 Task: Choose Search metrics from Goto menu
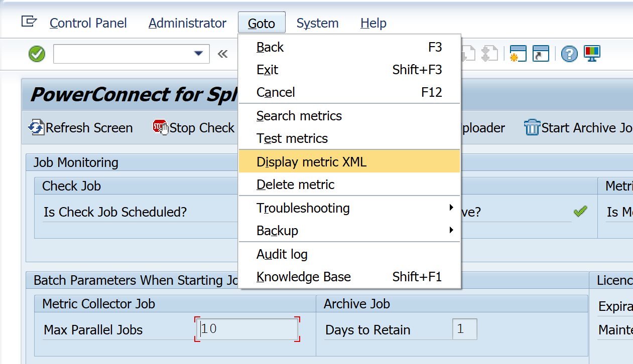(x=299, y=116)
